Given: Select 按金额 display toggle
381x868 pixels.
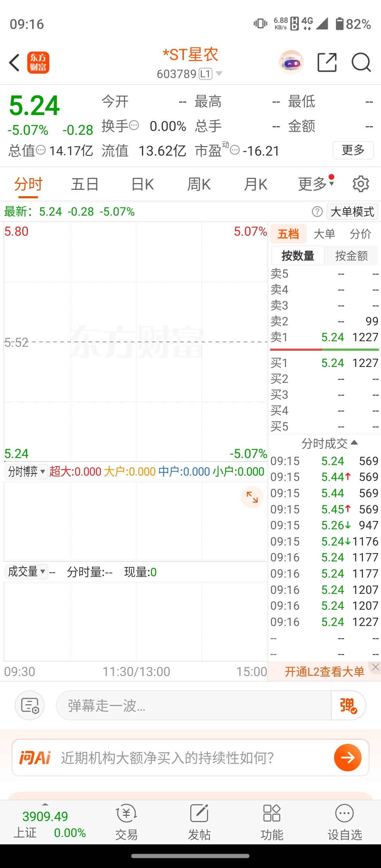Looking at the screenshot, I should tap(351, 255).
